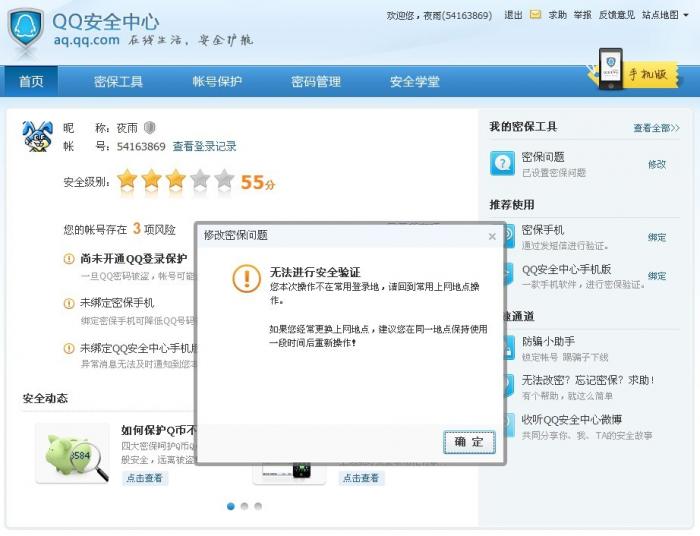Click the second 点击查看 button
This screenshot has height=536, width=700.
coord(361,478)
